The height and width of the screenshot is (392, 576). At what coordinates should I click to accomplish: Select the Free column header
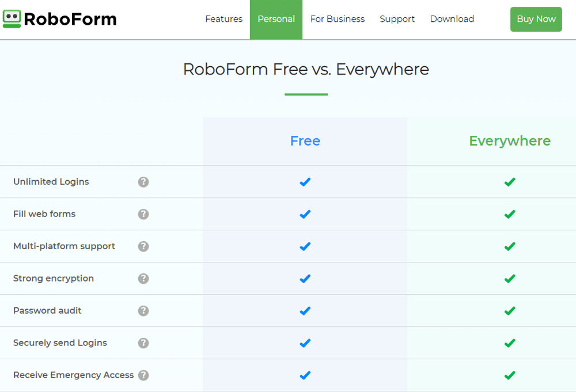[x=305, y=140]
